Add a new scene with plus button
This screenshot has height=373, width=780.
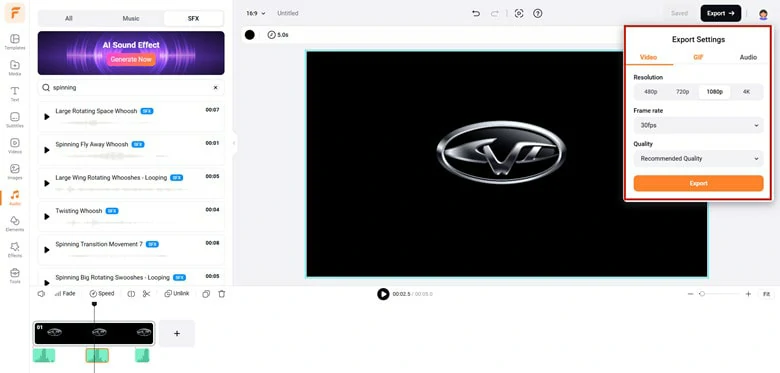(177, 334)
